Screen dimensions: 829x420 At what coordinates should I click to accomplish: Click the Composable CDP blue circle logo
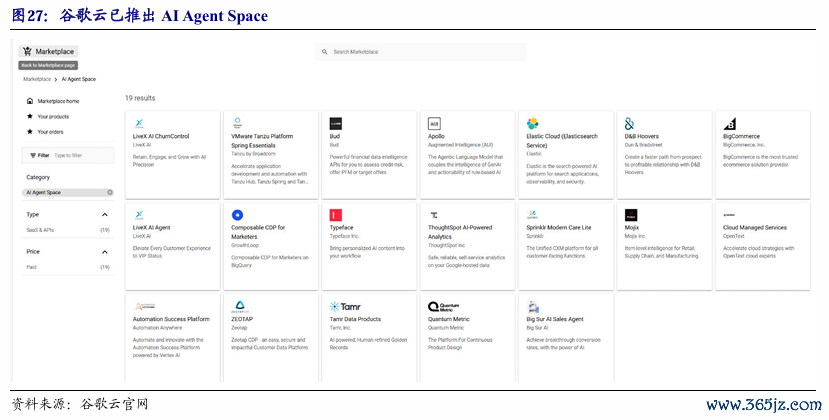(237, 215)
